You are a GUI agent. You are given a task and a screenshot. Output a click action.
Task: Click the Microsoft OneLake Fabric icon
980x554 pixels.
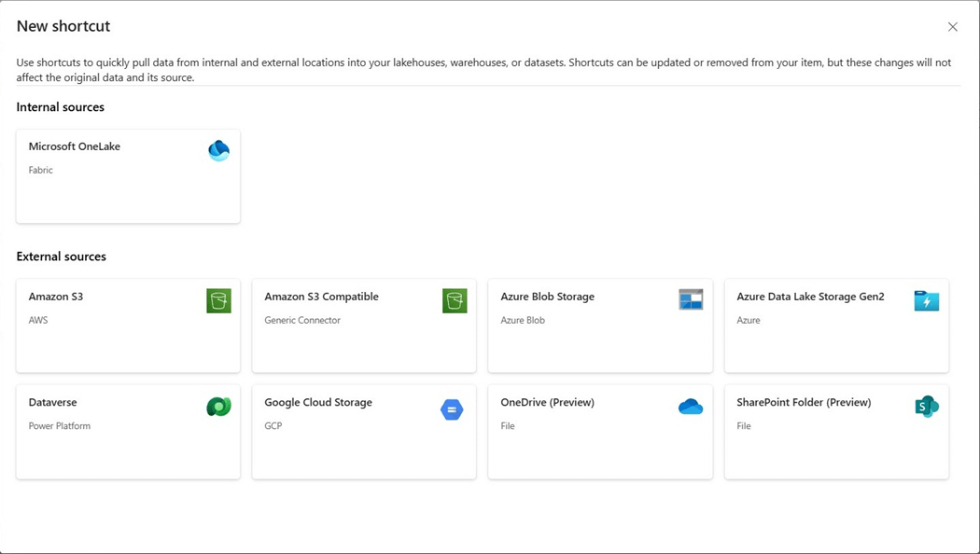[218, 150]
